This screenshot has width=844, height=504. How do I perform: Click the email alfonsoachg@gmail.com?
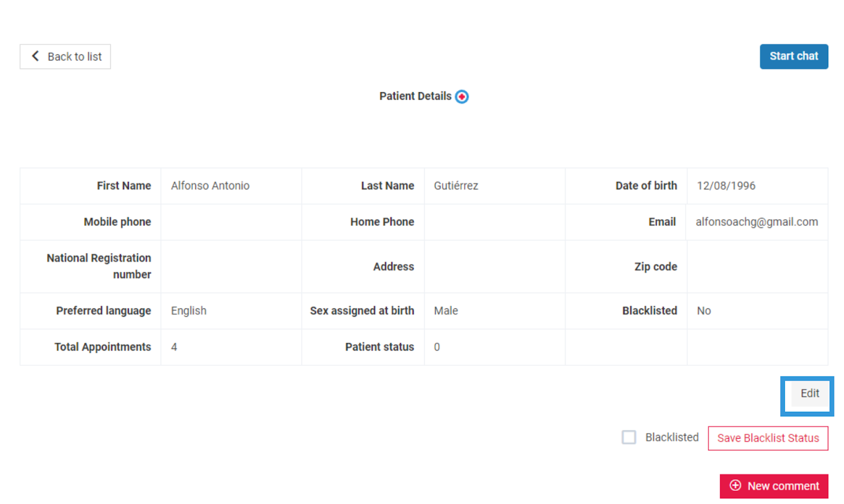pos(756,222)
